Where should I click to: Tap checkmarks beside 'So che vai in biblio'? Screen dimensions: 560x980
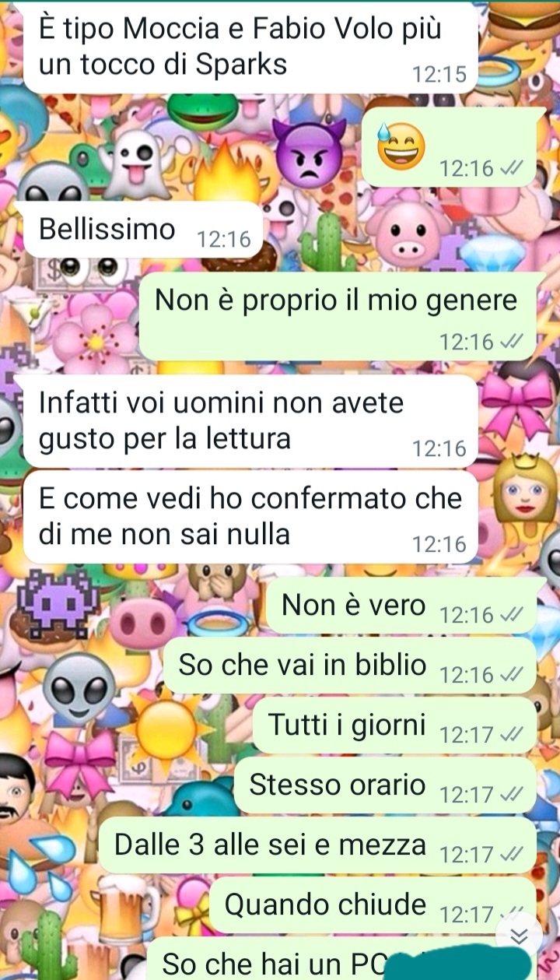click(x=510, y=675)
